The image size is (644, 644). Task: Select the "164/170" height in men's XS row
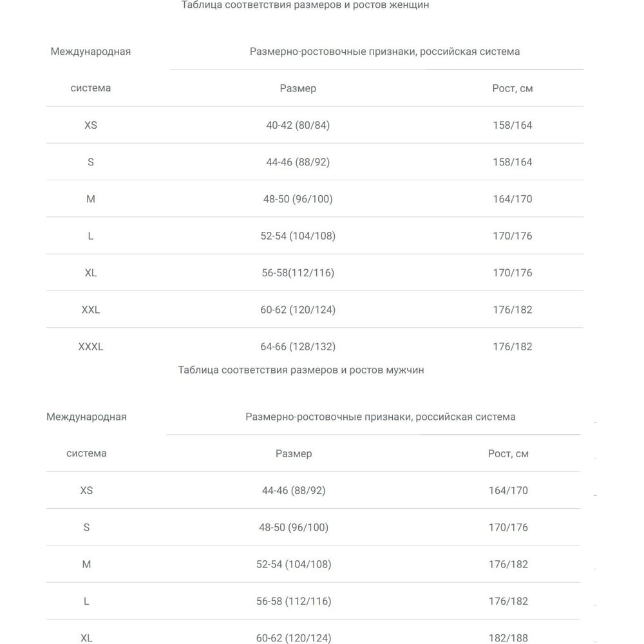[508, 491]
